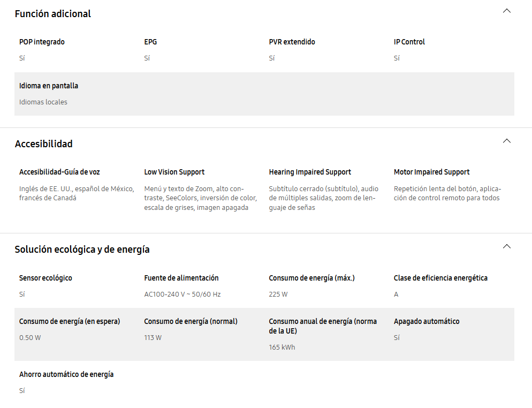This screenshot has width=532, height=408.
Task: Click the PVR extendido label
Action: [x=292, y=42]
